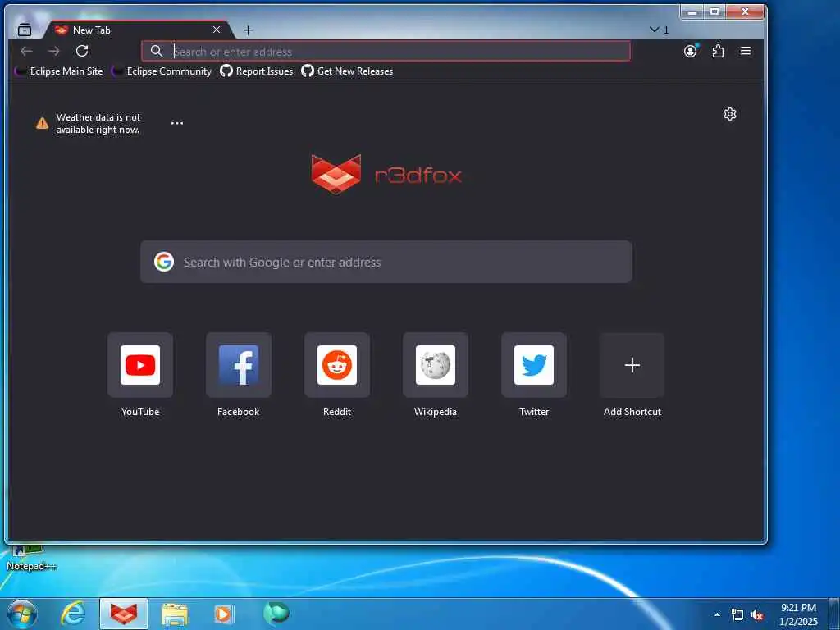The width and height of the screenshot is (840, 630).
Task: Open Eclipse Main Site bookmark
Action: (x=59, y=71)
